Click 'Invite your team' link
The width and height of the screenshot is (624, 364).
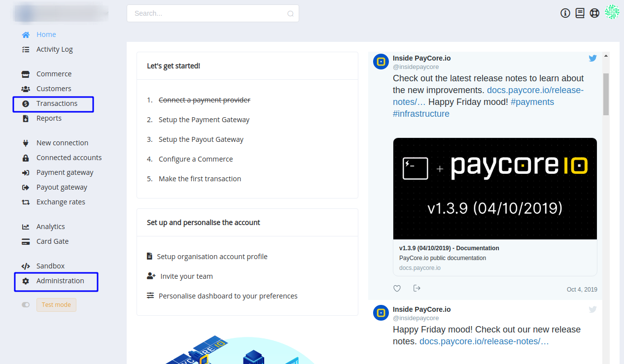tap(187, 276)
